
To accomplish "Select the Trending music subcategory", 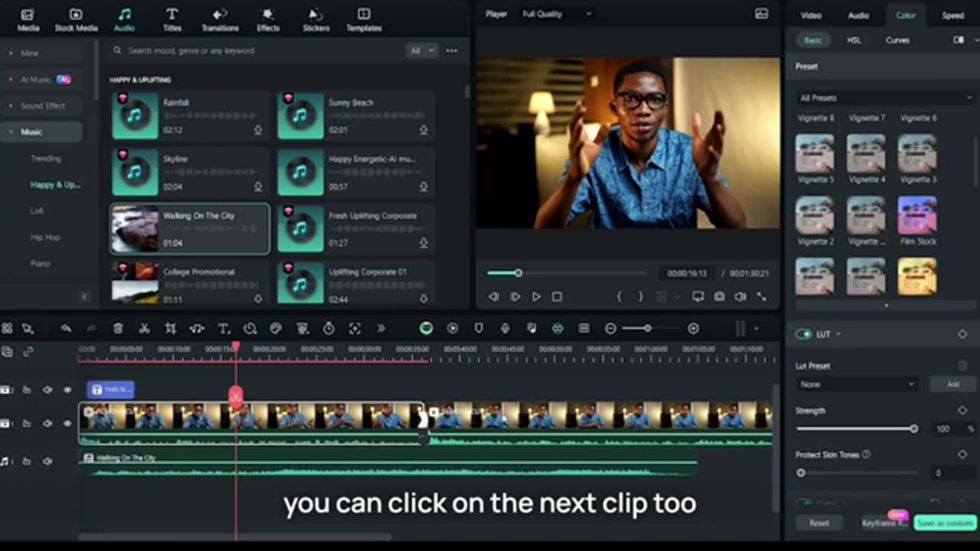I will (x=46, y=158).
